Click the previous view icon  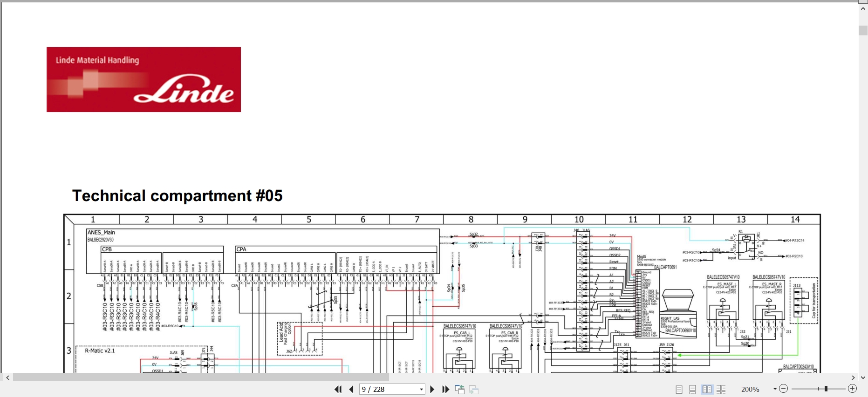pyautogui.click(x=460, y=389)
